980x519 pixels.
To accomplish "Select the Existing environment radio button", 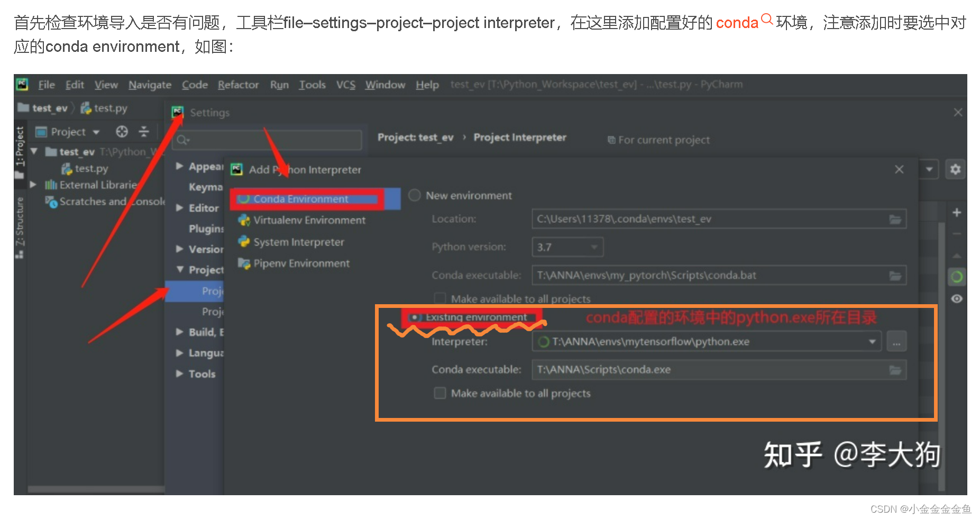I will 416,317.
